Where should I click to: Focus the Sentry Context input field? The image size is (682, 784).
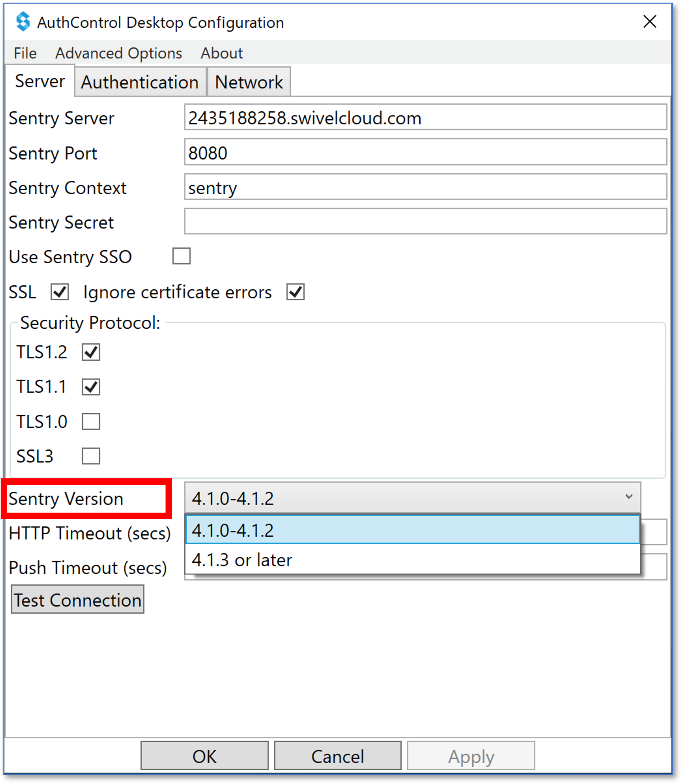[x=426, y=186]
